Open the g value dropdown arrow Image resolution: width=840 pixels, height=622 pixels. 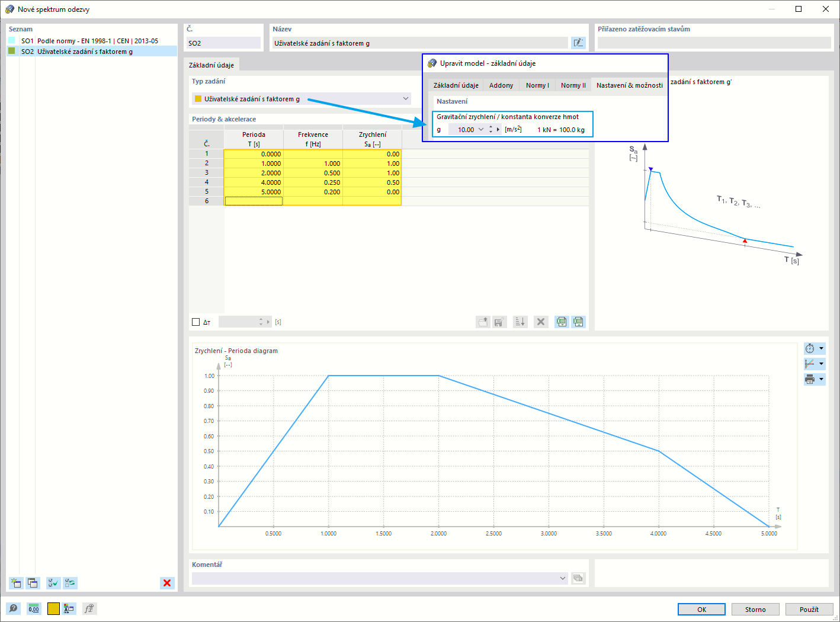[481, 130]
